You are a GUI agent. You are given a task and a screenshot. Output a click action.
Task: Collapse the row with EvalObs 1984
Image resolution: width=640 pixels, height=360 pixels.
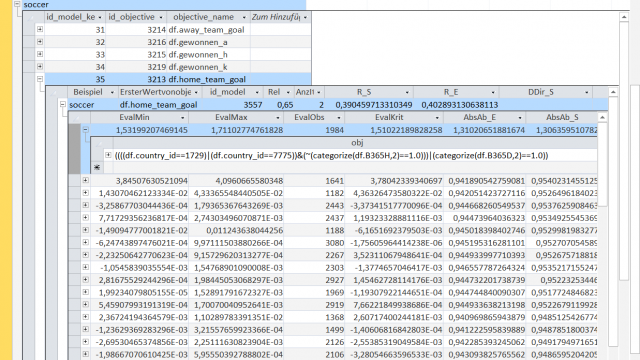click(85, 130)
